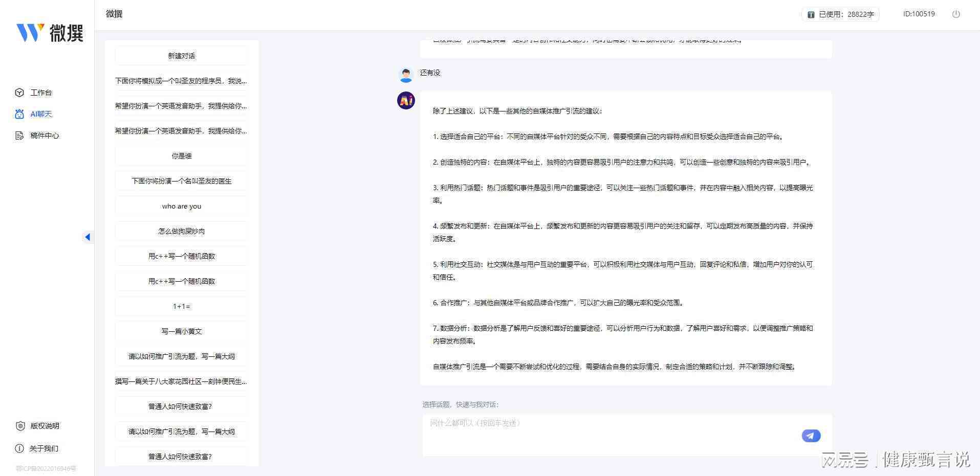980x476 pixels.
Task: Click the used-characters counter icon
Action: (x=811, y=15)
